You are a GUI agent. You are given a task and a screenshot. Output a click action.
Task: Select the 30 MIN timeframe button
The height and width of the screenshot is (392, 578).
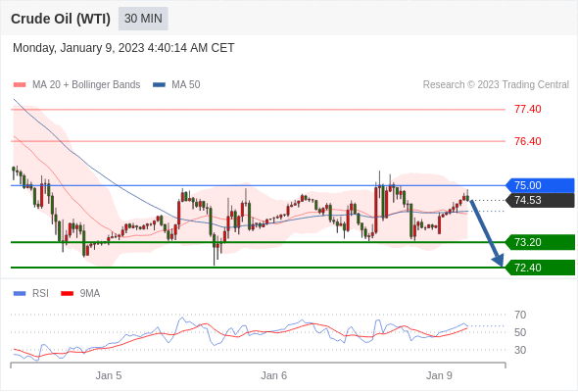pos(143,19)
